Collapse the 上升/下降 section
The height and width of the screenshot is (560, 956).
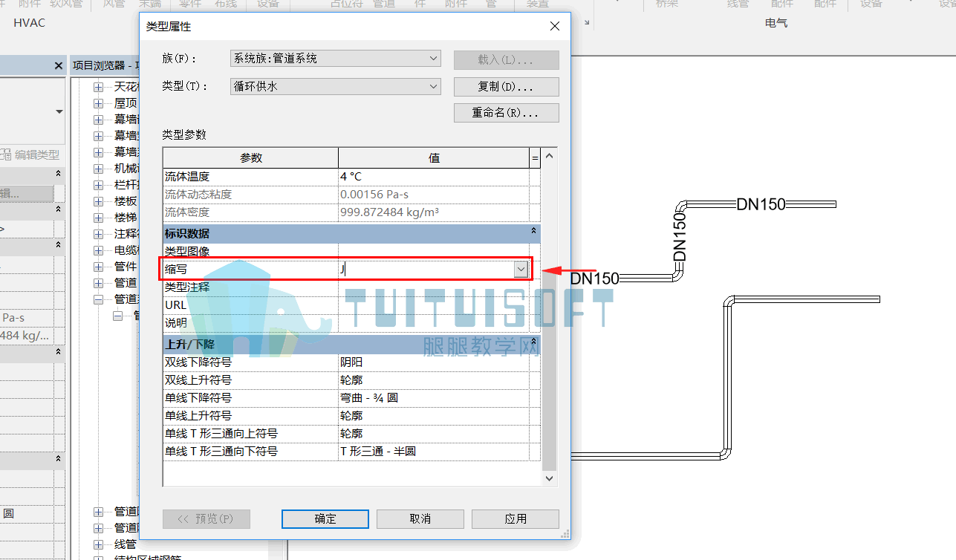point(533,343)
